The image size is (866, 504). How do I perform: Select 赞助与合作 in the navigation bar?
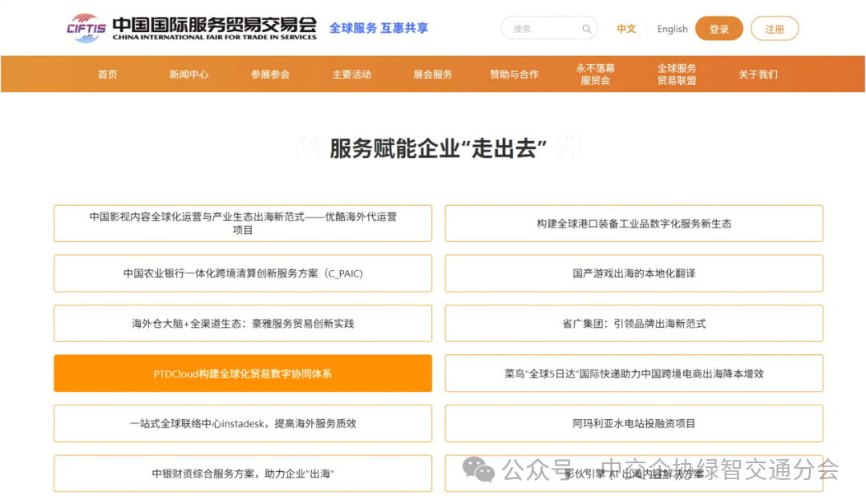514,75
